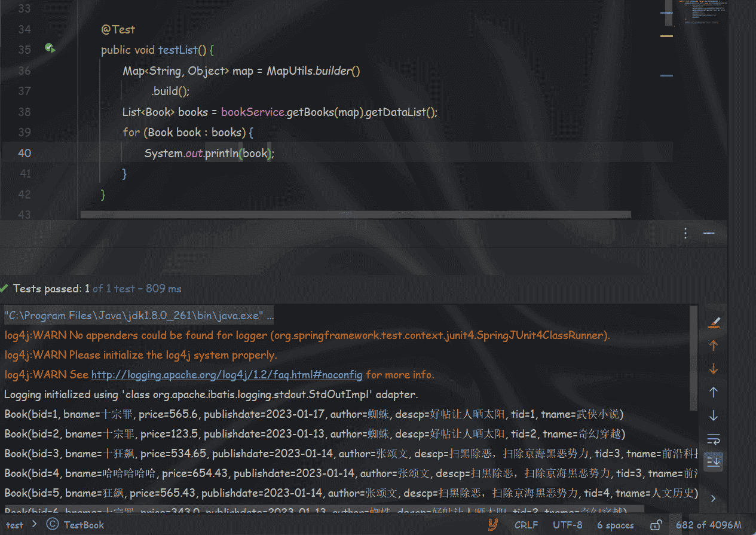
Task: Click 'Please initialize the log4j system properly' line
Action: tap(140, 355)
